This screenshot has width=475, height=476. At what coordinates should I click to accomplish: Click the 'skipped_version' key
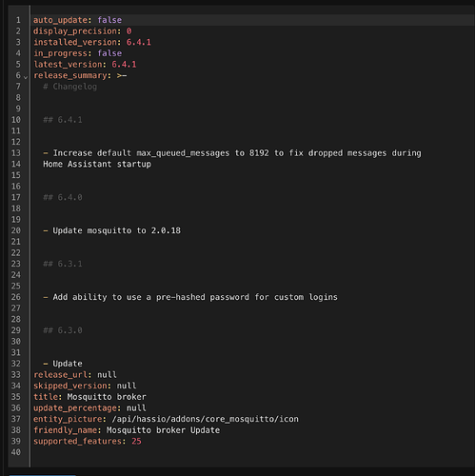click(70, 386)
